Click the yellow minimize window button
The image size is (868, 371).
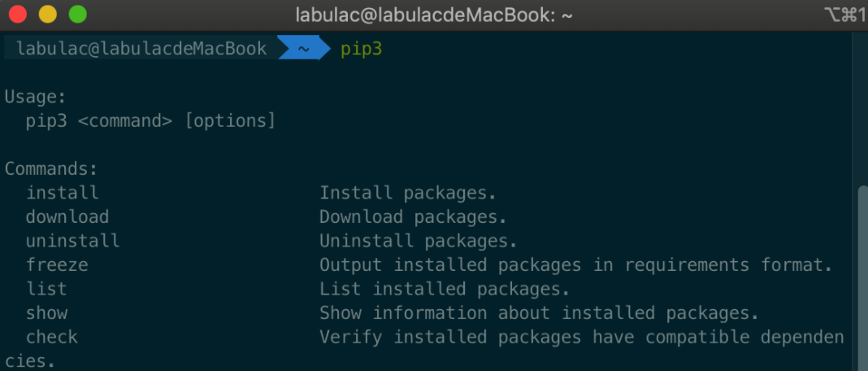pyautogui.click(x=48, y=14)
